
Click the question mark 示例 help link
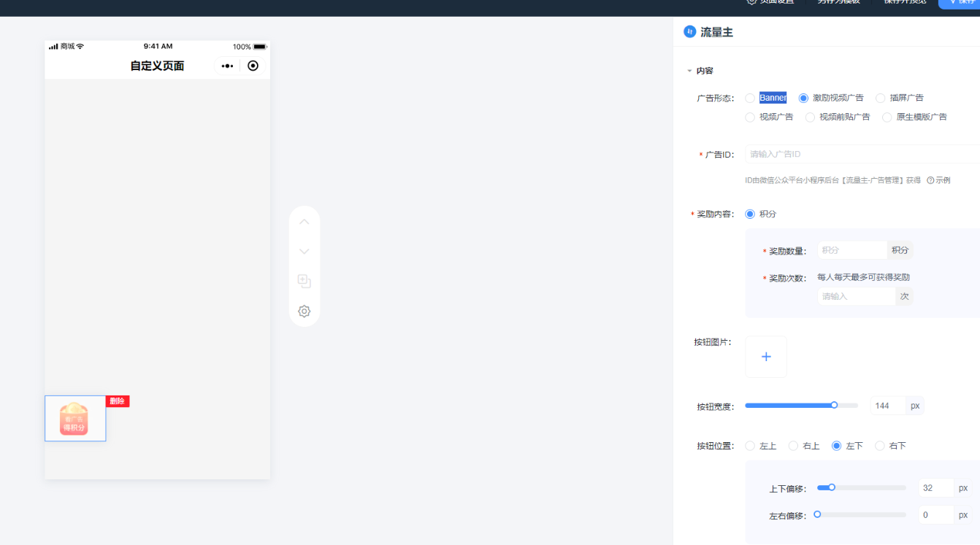[x=938, y=180]
